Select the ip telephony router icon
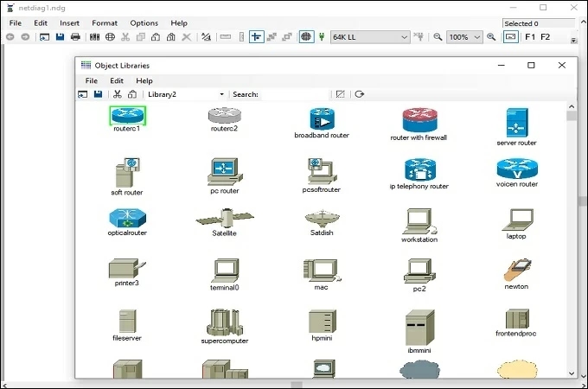Screen dimensions: 588x389 [419, 169]
